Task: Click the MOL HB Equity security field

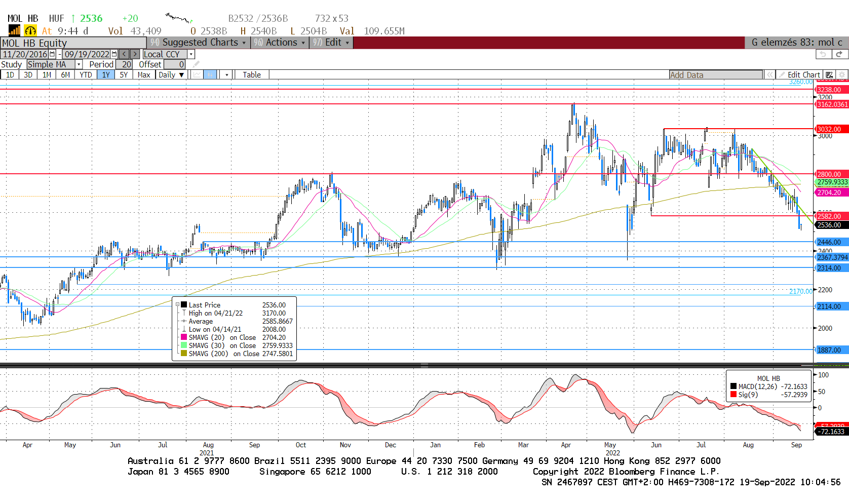Action: tap(73, 43)
